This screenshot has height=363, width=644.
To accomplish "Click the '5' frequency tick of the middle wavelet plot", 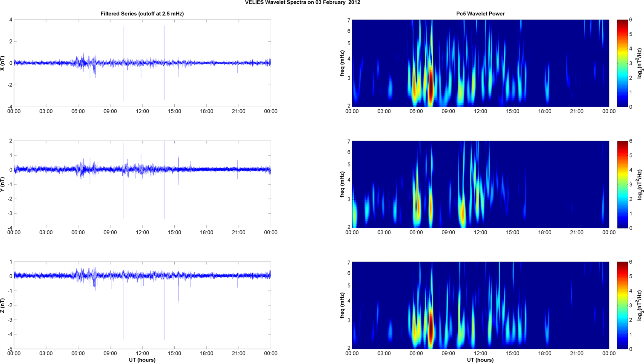I will [x=349, y=164].
